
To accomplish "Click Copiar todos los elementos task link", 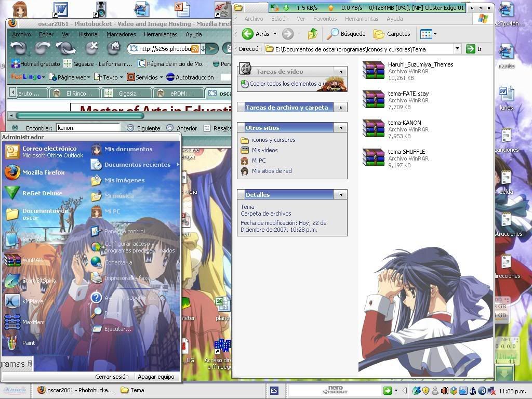I will pos(285,84).
